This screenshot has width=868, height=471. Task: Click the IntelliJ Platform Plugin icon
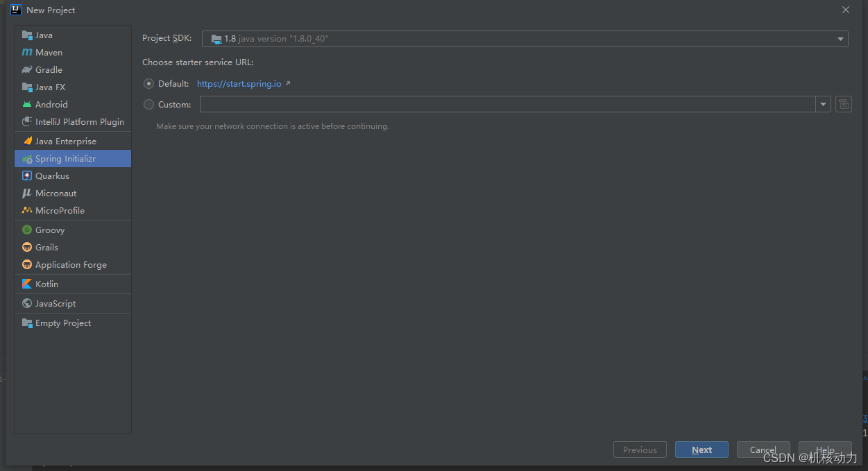click(27, 122)
